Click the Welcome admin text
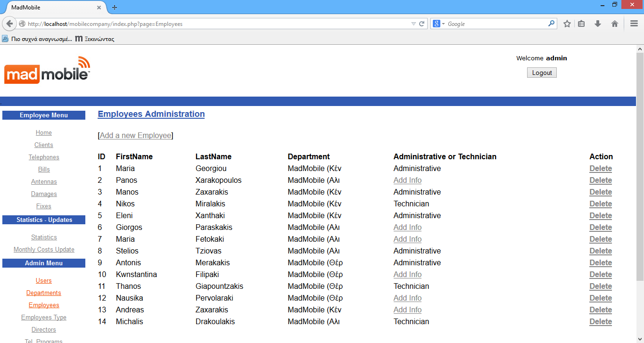The width and height of the screenshot is (644, 343). [x=542, y=58]
